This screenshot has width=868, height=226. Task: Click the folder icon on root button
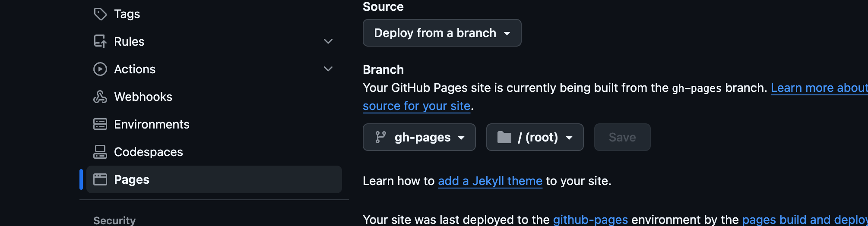pos(504,137)
